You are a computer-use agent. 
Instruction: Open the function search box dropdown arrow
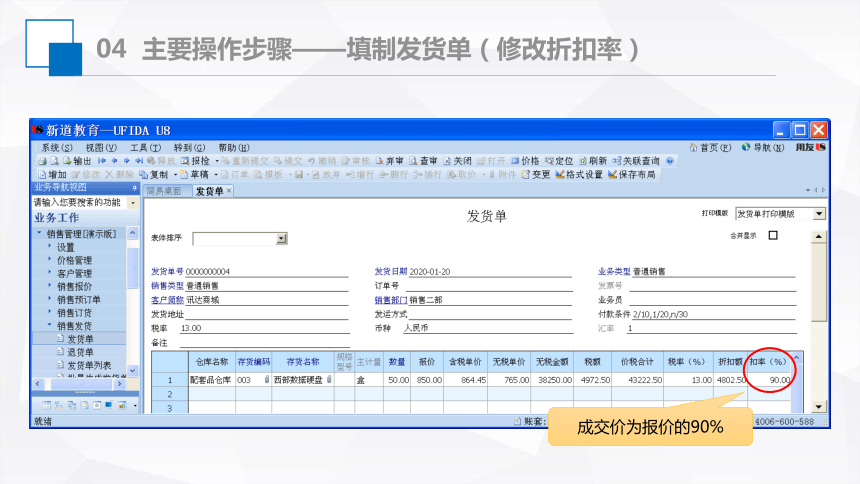133,202
